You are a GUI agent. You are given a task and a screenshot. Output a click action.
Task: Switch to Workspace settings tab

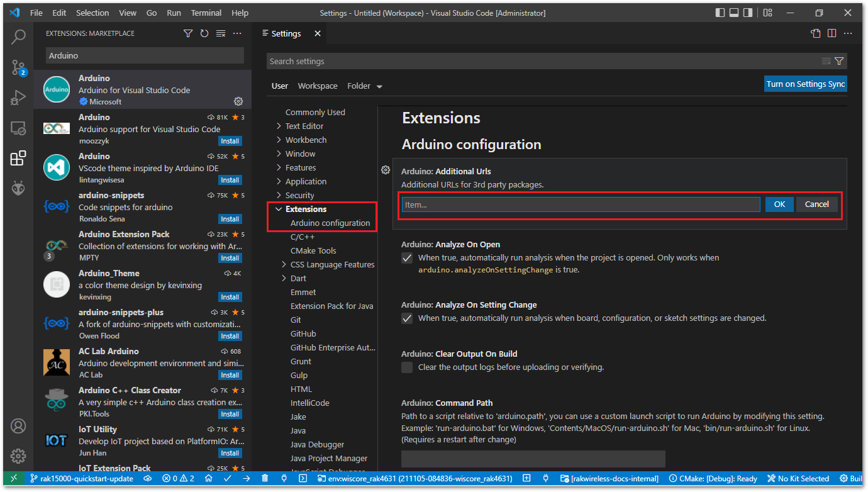[x=318, y=86]
